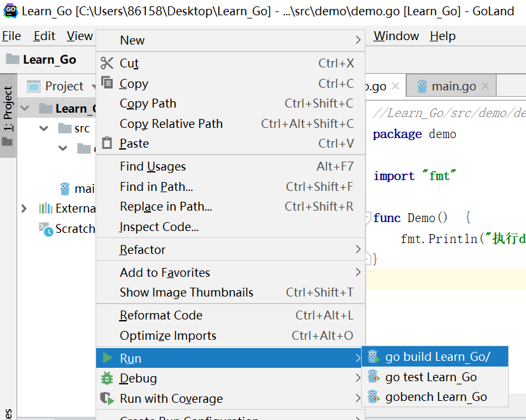526x420 pixels.
Task: Click the green Run play icon
Action: pyautogui.click(x=108, y=358)
